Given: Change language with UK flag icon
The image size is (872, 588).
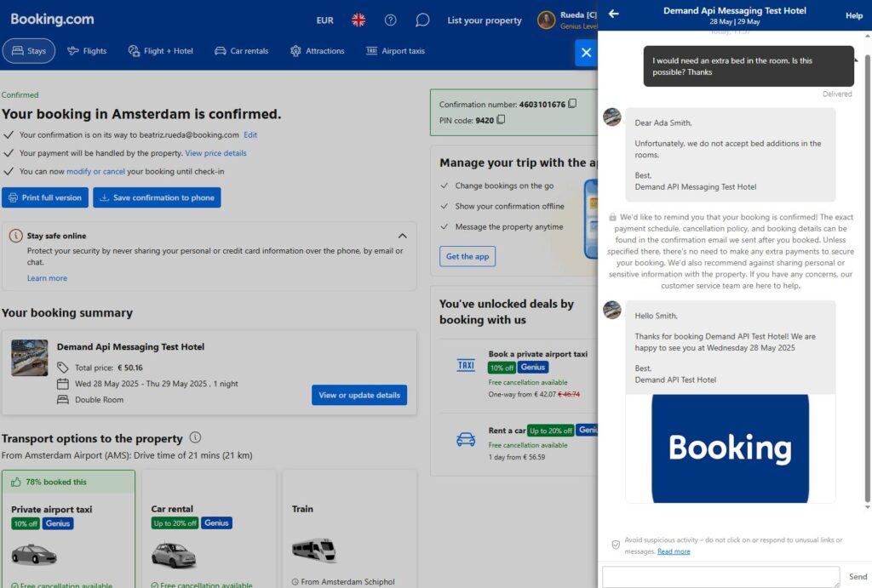Looking at the screenshot, I should 359,20.
